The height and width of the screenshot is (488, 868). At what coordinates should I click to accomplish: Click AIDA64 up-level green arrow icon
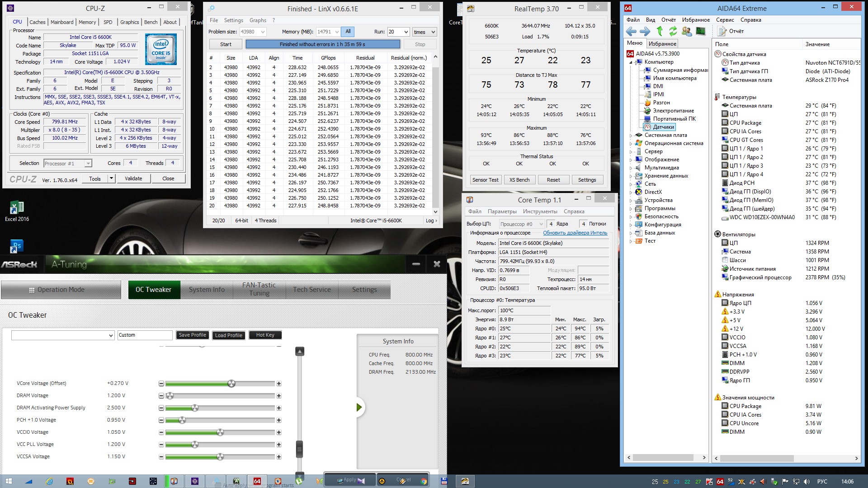tap(660, 31)
